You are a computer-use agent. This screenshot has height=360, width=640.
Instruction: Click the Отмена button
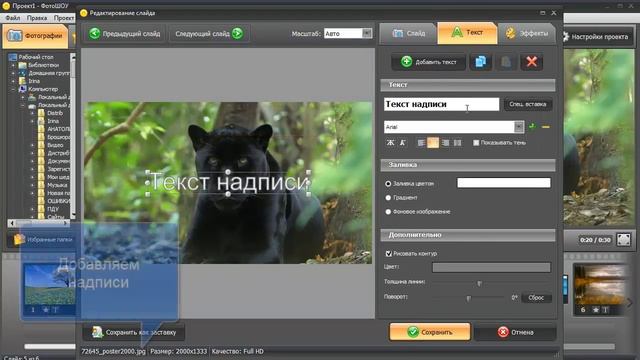(515, 332)
